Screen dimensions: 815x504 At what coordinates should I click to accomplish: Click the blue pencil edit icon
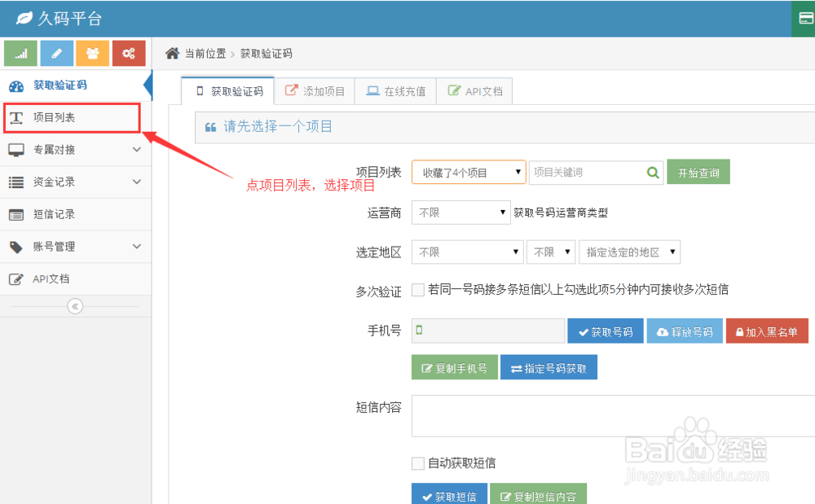[x=55, y=52]
